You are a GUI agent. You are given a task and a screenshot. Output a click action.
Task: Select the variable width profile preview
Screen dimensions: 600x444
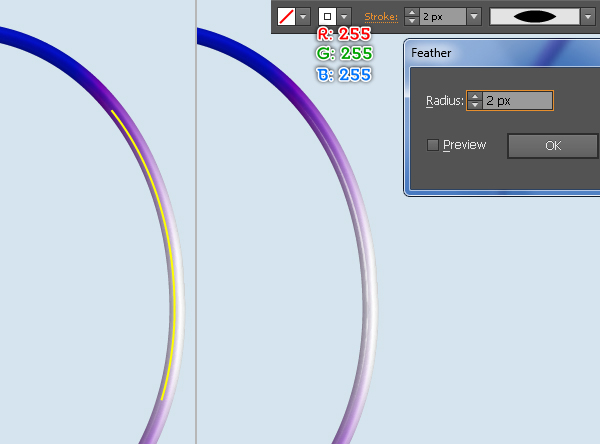point(535,17)
